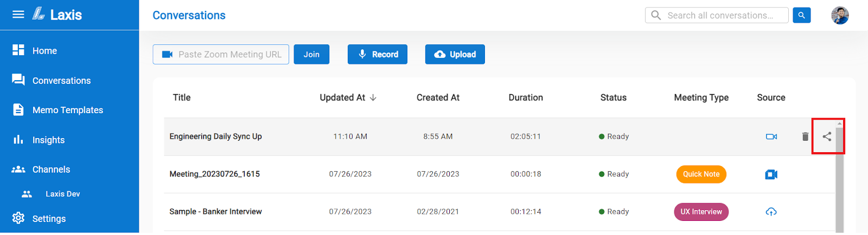The width and height of the screenshot is (868, 235).
Task: Click the 00:00:18 duration cell
Action: point(526,174)
